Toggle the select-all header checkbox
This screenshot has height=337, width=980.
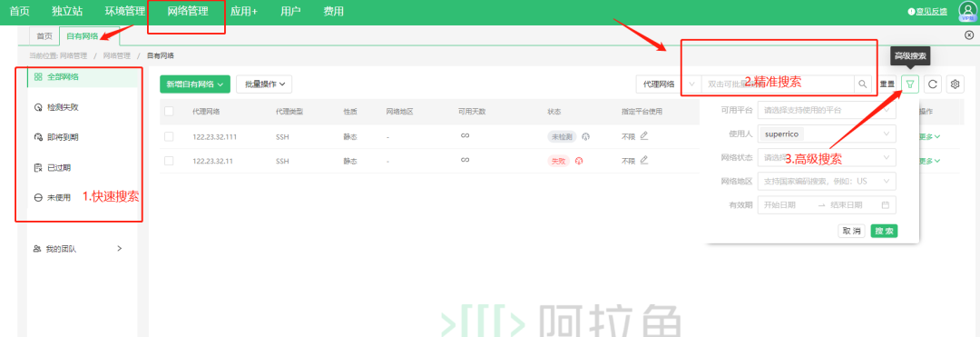click(x=169, y=112)
